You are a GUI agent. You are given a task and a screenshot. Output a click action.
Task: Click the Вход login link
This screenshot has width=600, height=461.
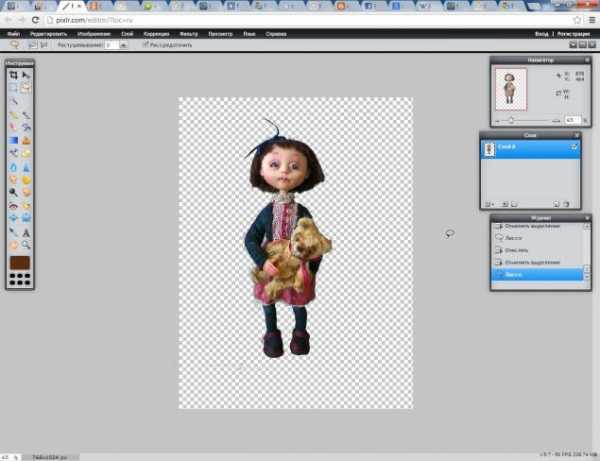point(541,33)
